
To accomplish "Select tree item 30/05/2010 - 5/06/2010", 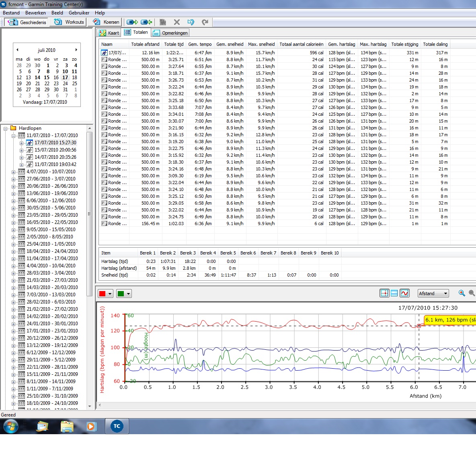I will pos(51,207).
